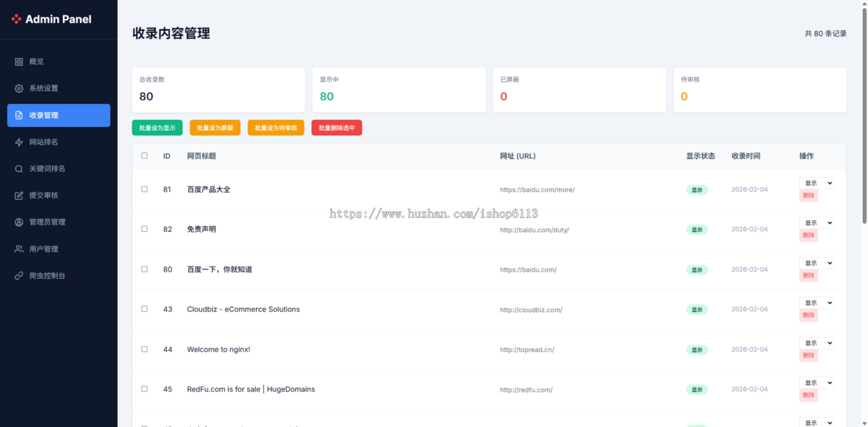Click the 共 80 条记录 text
The image size is (868, 427).
825,33
